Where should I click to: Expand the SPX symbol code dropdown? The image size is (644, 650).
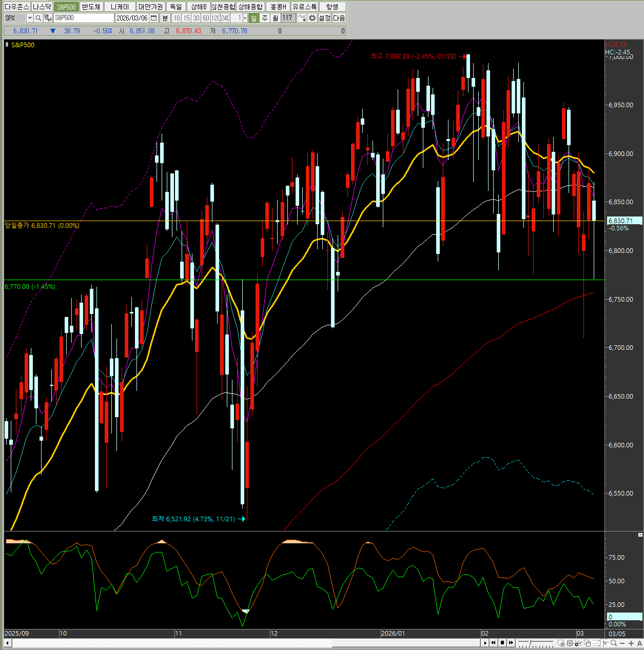click(30, 18)
